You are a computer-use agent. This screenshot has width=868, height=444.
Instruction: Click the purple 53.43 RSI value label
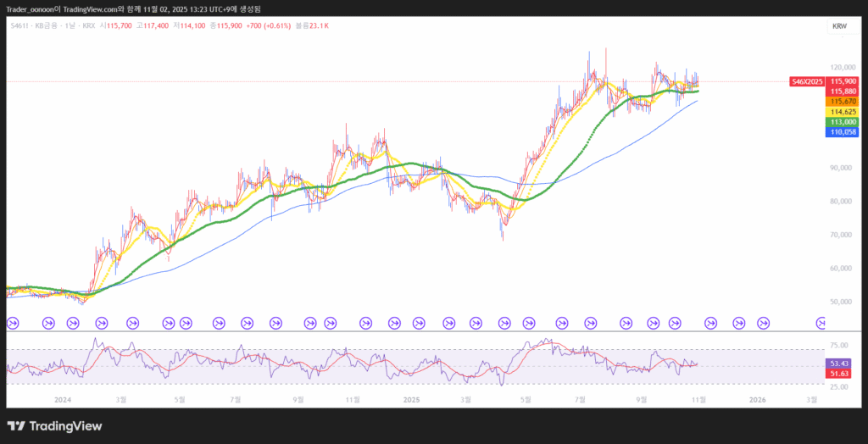[839, 363]
